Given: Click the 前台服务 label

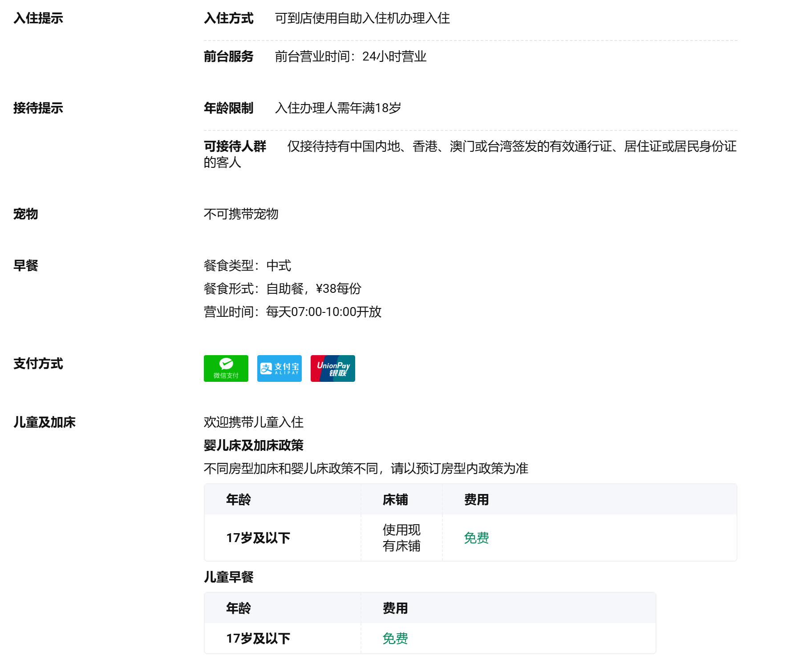Looking at the screenshot, I should pyautogui.click(x=228, y=57).
